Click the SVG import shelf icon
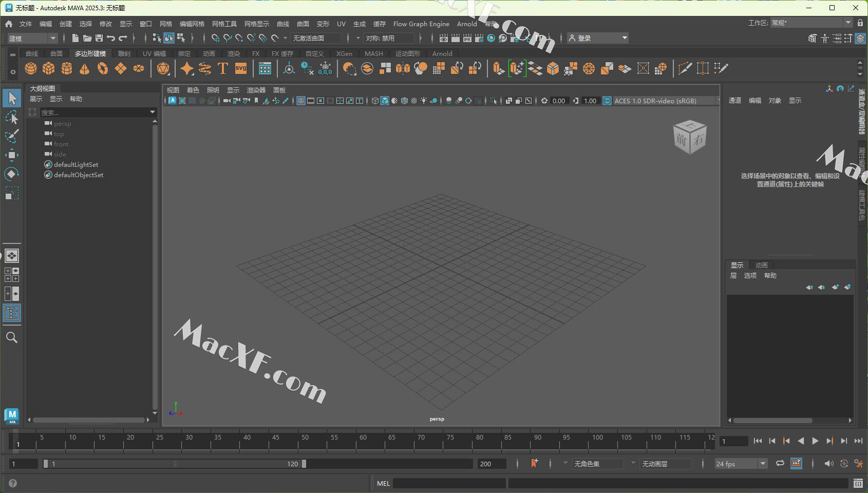 coord(241,68)
